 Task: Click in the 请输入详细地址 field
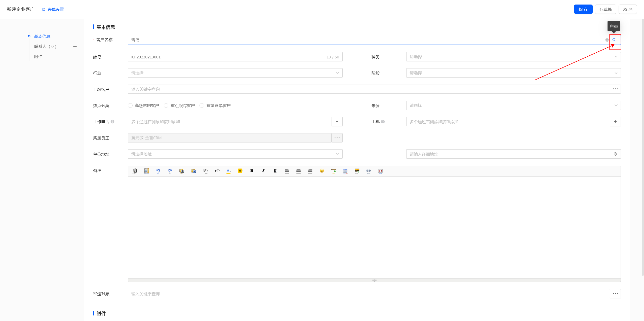pos(513,154)
